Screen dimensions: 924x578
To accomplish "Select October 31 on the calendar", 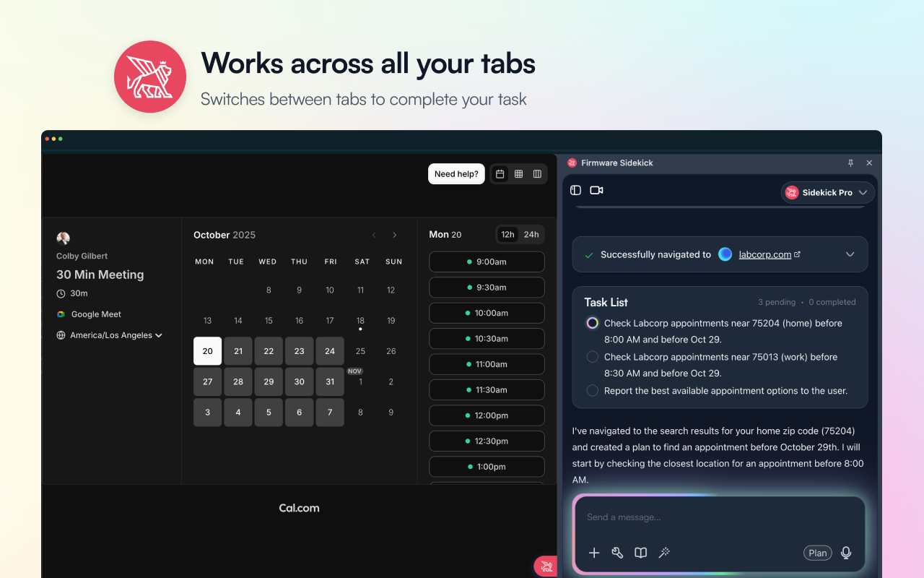I will pos(330,381).
